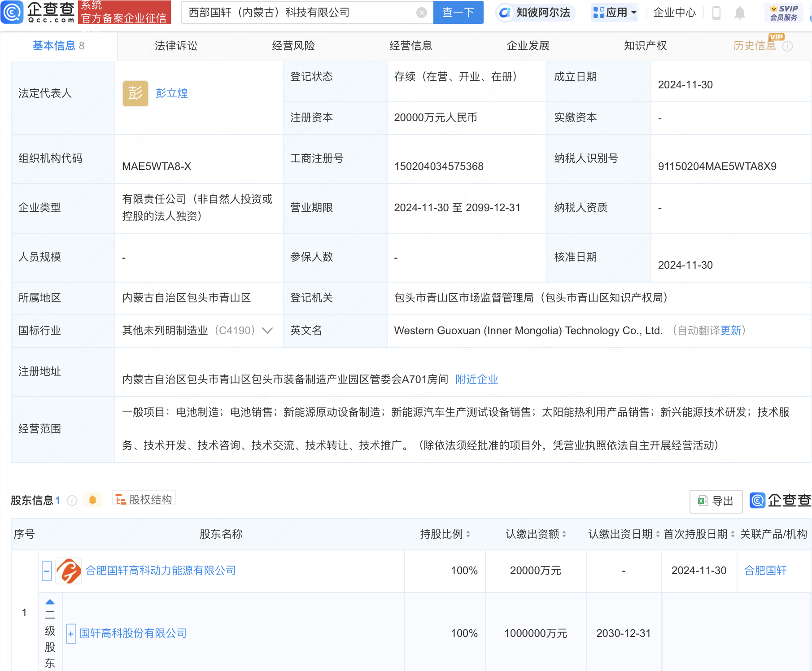The height and width of the screenshot is (671, 812).
Task: Open 合肥国轩高科动力能源有限公司 link
Action: [x=161, y=571]
